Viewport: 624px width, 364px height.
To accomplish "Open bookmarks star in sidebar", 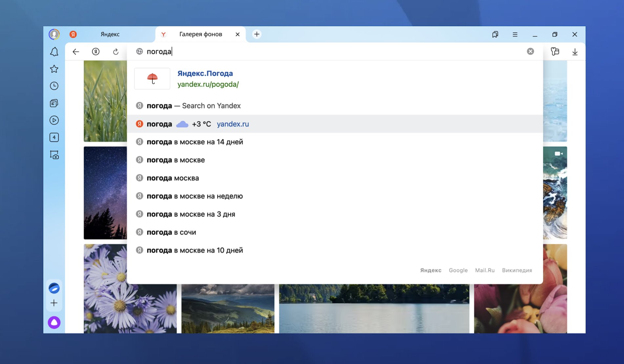I will pos(54,69).
